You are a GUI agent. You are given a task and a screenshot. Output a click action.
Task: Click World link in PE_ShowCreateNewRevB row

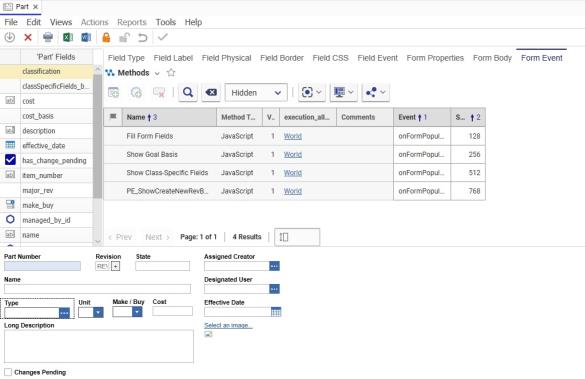pos(292,191)
